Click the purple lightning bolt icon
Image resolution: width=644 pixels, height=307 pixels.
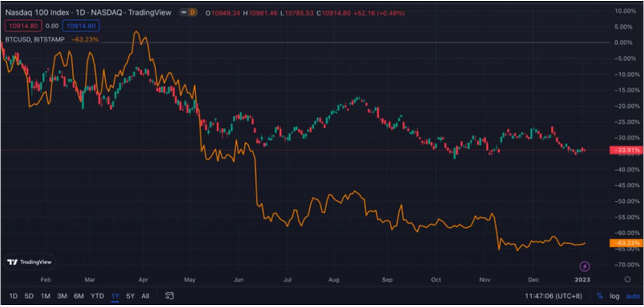tap(585, 266)
